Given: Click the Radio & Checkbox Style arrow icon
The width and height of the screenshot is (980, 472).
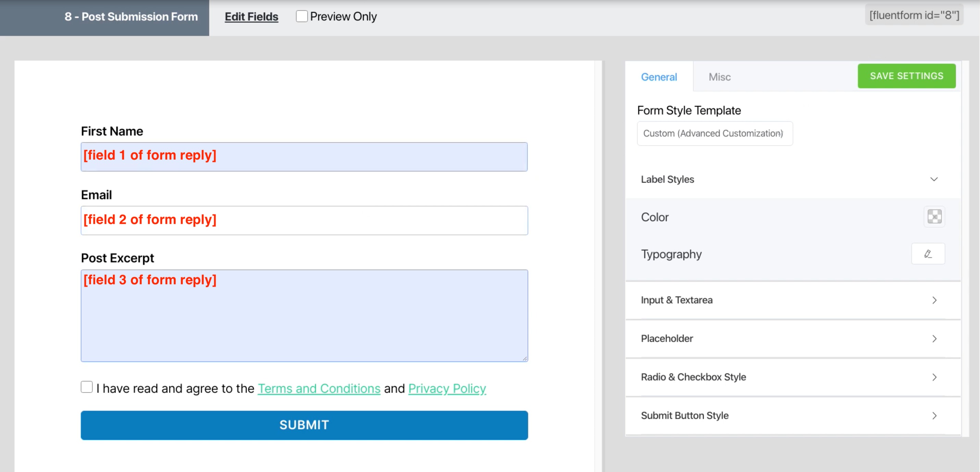Looking at the screenshot, I should coord(934,377).
